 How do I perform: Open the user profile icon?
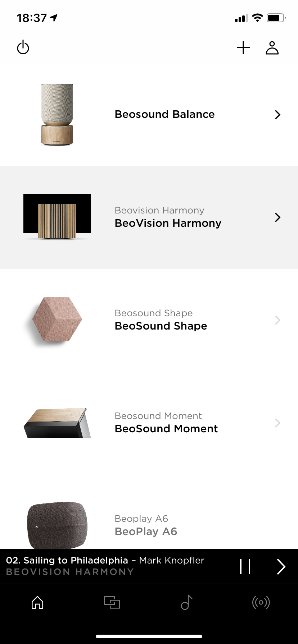272,47
